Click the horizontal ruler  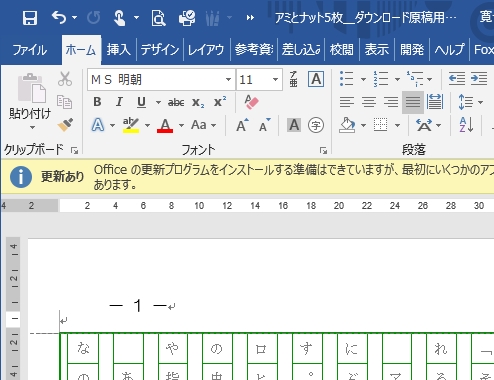pos(247,206)
